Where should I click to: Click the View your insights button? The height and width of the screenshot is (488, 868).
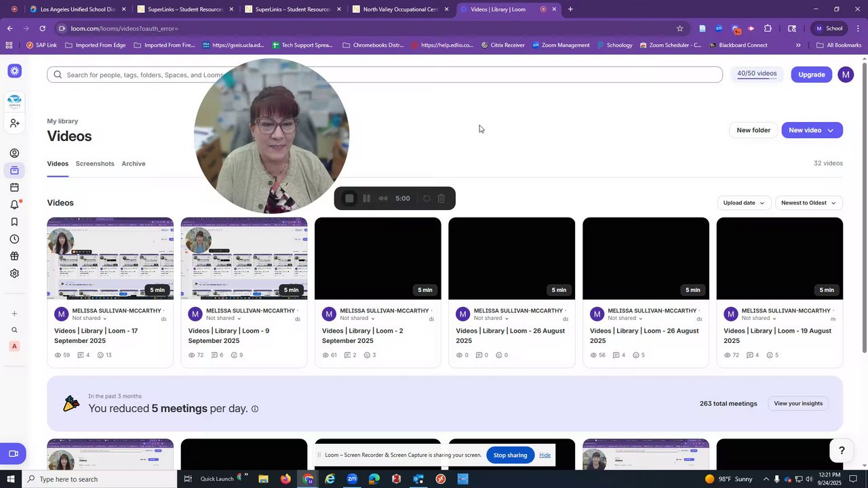tap(798, 403)
